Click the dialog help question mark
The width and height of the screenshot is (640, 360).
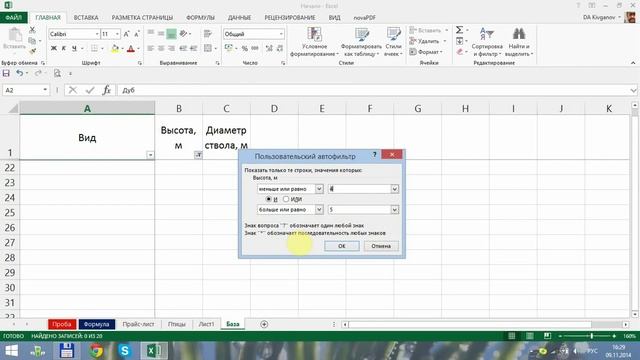(374, 155)
